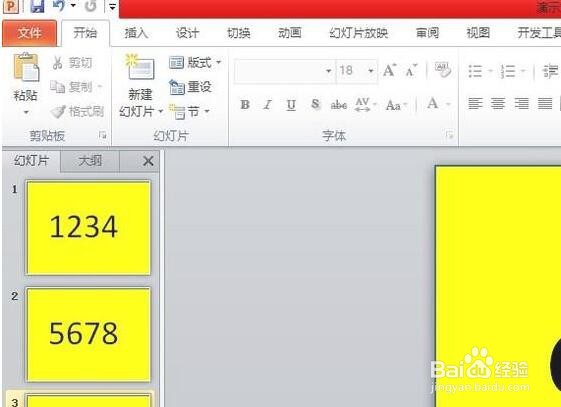The image size is (561, 407).
Task: Toggle Italic formatting
Action: [267, 105]
